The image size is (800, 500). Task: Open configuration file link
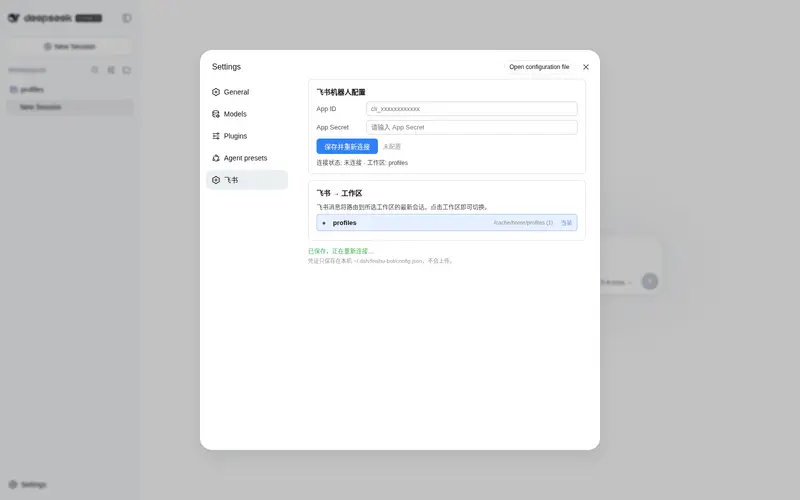click(x=539, y=67)
